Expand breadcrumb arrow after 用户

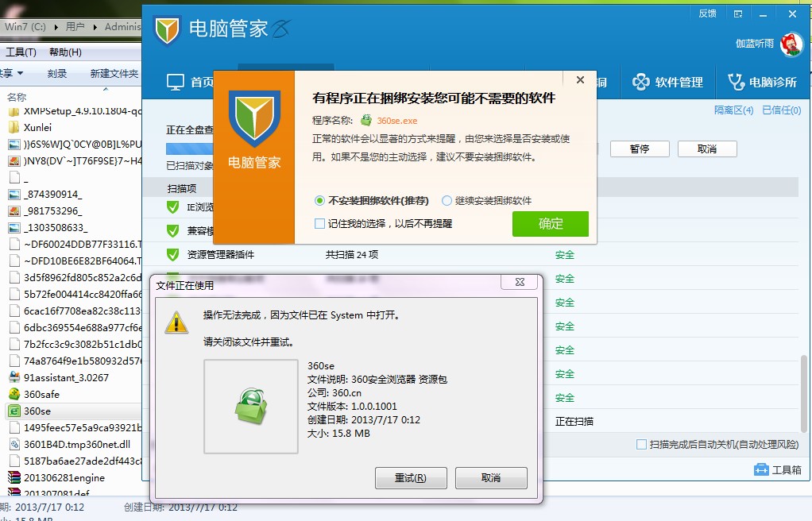pos(95,27)
